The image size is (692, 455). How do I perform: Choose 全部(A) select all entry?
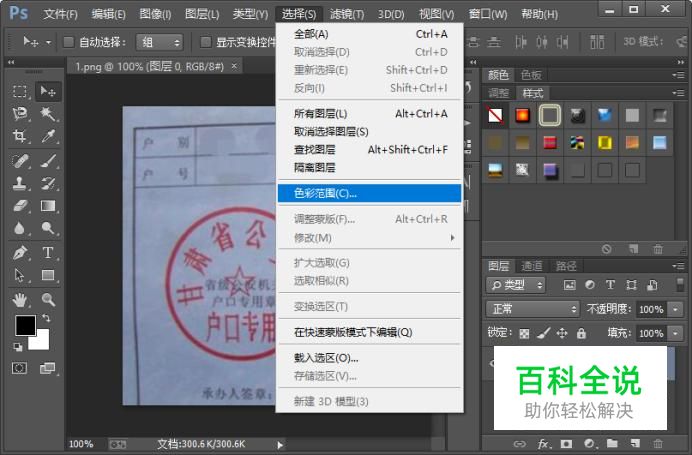coord(369,34)
